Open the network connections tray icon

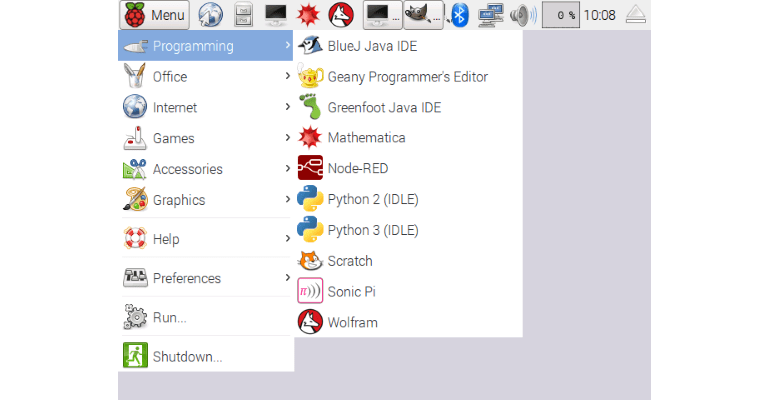click(491, 15)
